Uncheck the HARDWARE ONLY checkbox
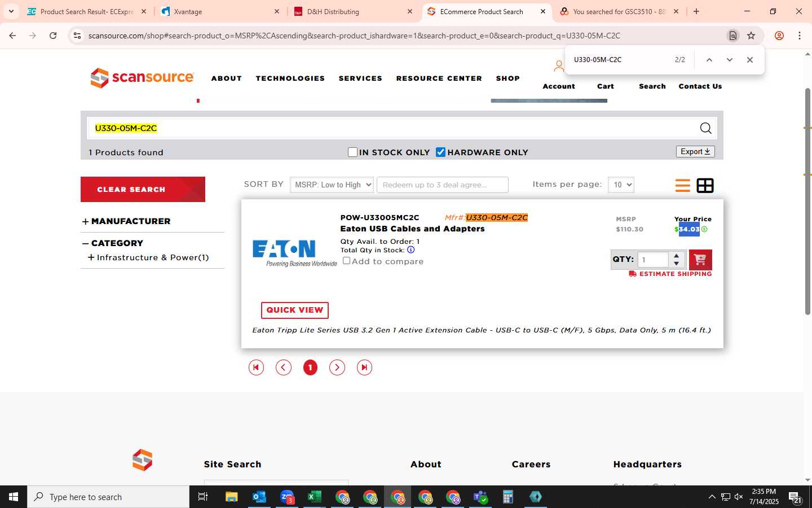 [440, 152]
